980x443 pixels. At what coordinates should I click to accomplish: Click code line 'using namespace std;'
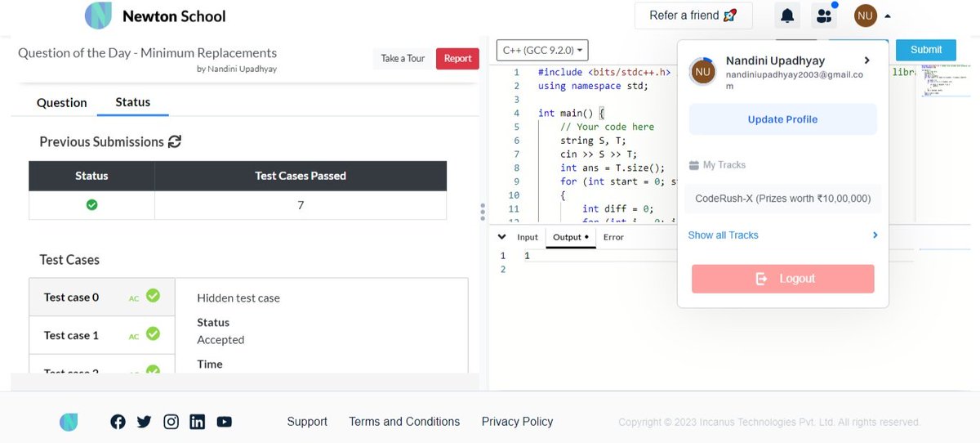(x=593, y=86)
